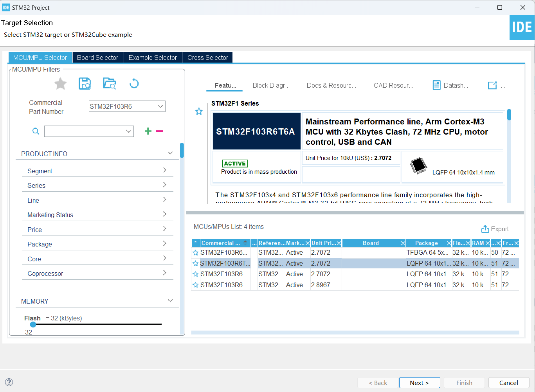535x392 pixels.
Task: Click the LQFP 64 10x10x1.4 mm package label
Action: (463, 173)
